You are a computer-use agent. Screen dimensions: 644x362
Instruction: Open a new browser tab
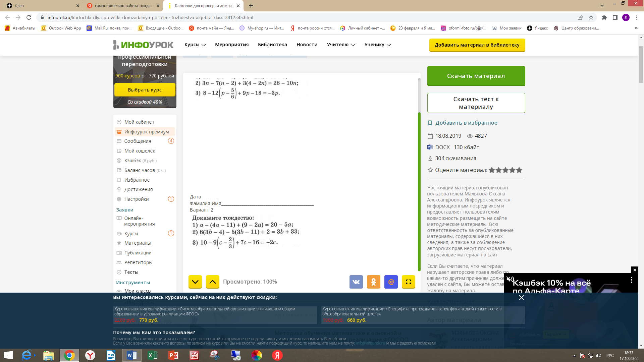point(251,6)
